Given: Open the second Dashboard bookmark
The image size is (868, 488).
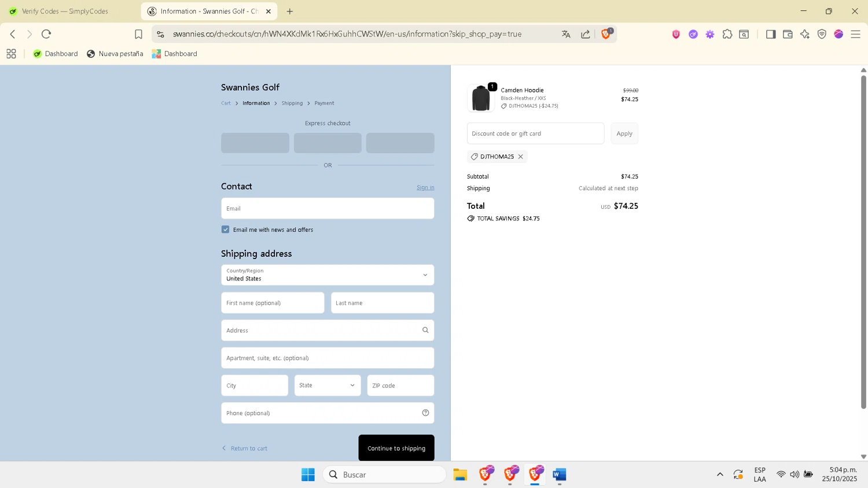Looking at the screenshot, I should (174, 54).
